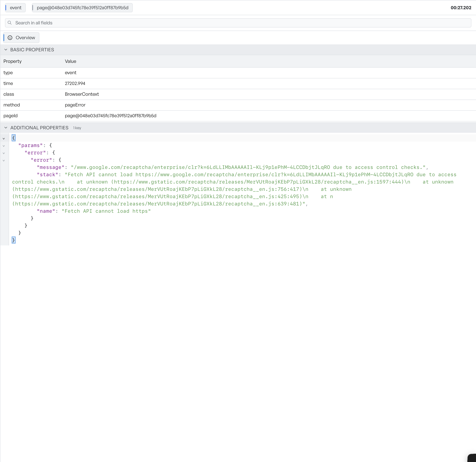Click the "params" JSON key
This screenshot has height=462, width=476.
click(x=30, y=145)
